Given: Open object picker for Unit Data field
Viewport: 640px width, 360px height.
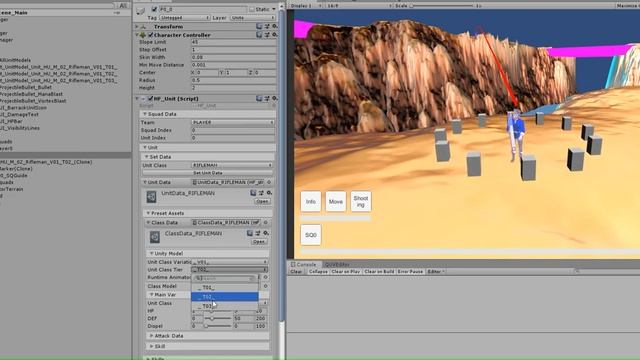Looking at the screenshot, I should [269, 182].
